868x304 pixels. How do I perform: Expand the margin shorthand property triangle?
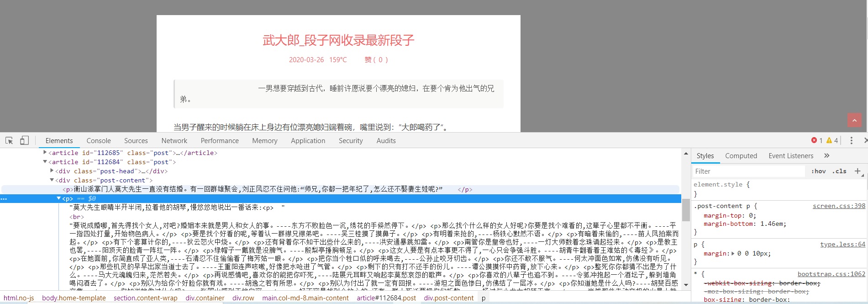click(x=733, y=254)
